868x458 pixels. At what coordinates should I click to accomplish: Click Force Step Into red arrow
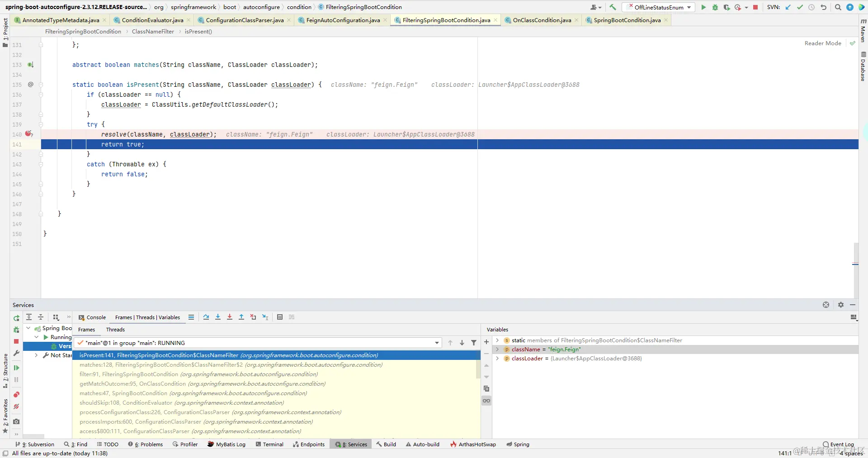[x=230, y=317]
